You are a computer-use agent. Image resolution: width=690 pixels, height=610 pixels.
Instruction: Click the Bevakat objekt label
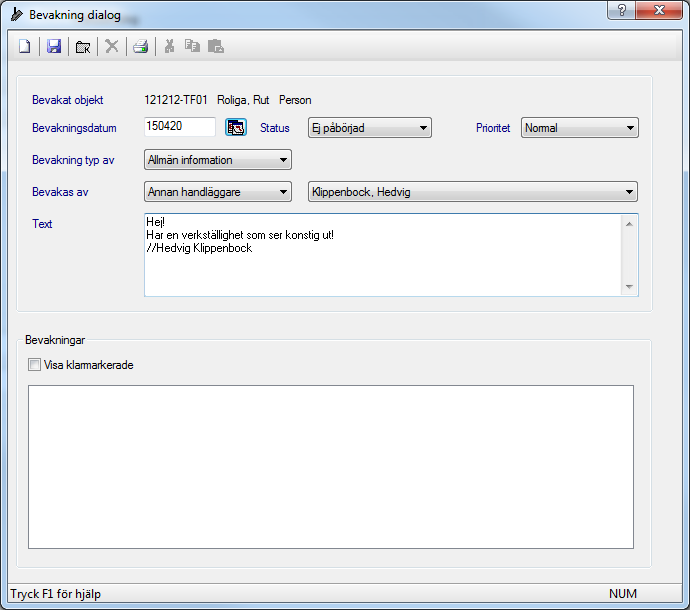(x=67, y=100)
